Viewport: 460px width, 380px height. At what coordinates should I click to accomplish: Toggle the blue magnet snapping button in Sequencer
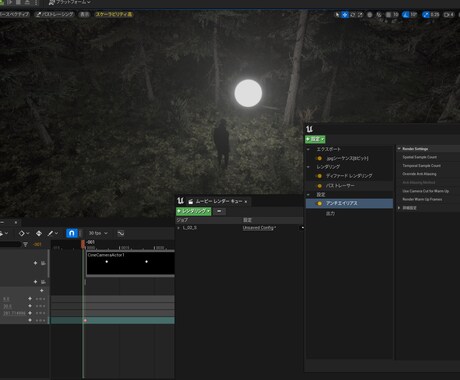[x=72, y=233]
